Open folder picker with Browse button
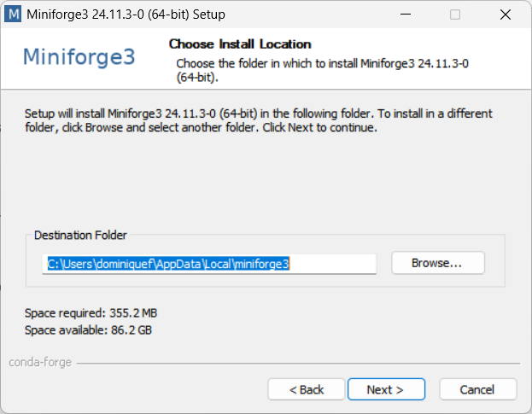This screenshot has height=414, width=532. pyautogui.click(x=438, y=263)
